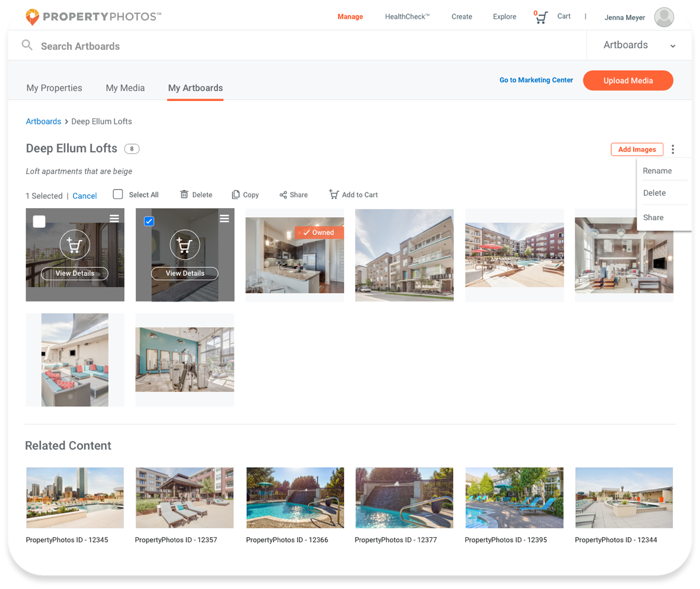This screenshot has height=589, width=700.
Task: Follow the Go to Marketing Center link
Action: [536, 80]
